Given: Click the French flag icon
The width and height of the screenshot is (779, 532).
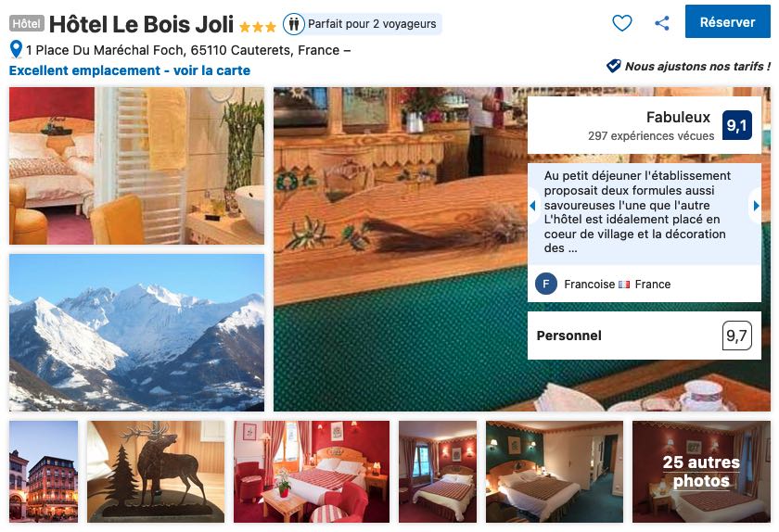Looking at the screenshot, I should (624, 285).
